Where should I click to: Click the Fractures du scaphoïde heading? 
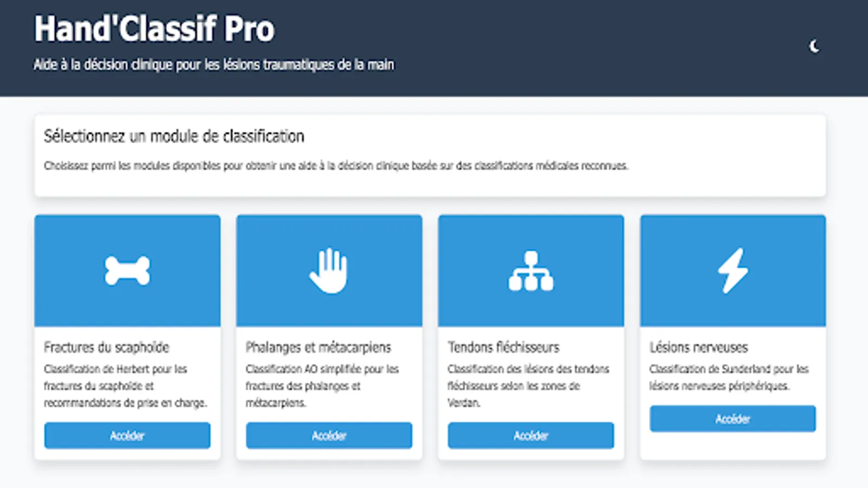pos(107,347)
